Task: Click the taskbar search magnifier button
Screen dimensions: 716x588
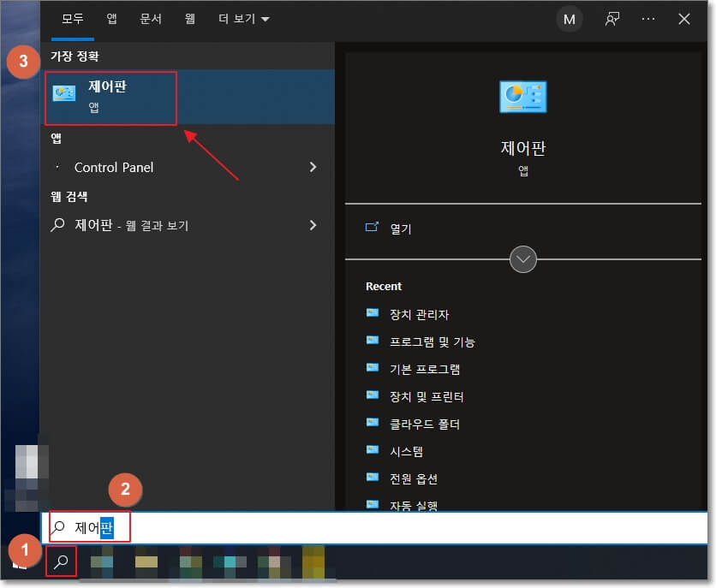Action: 61,561
